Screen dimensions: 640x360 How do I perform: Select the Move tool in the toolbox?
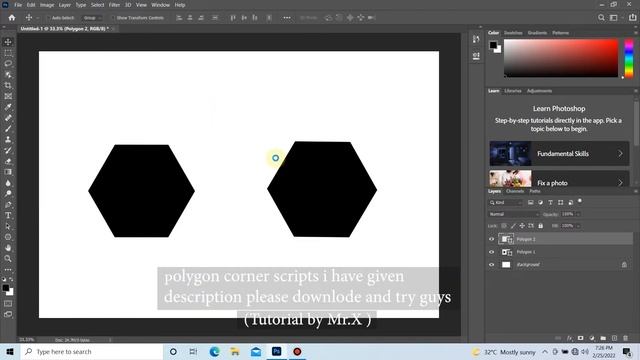[x=8, y=42]
